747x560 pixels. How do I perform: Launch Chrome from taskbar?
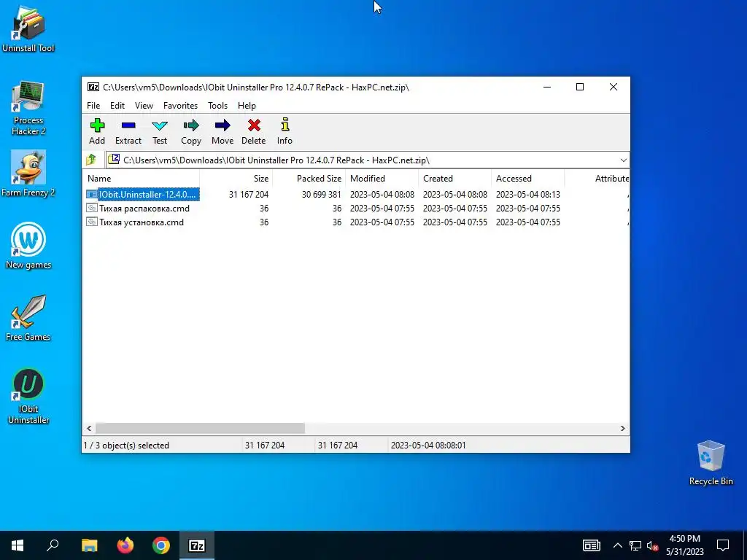click(161, 545)
